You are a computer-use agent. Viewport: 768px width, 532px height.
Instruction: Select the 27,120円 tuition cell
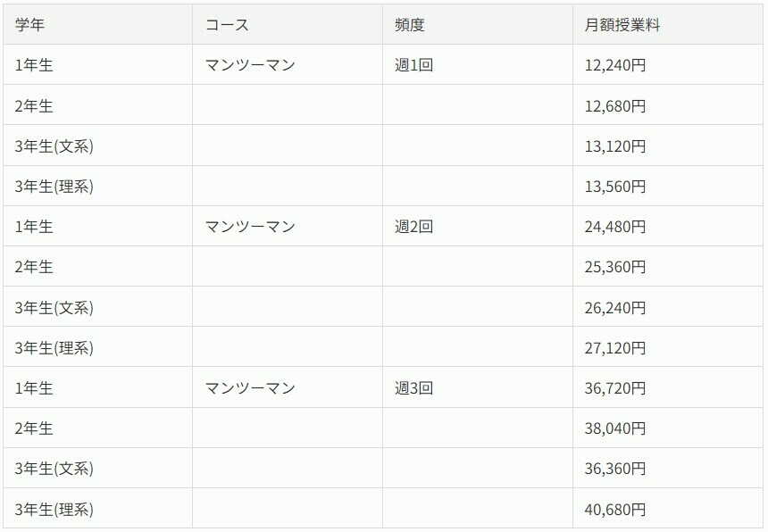668,347
